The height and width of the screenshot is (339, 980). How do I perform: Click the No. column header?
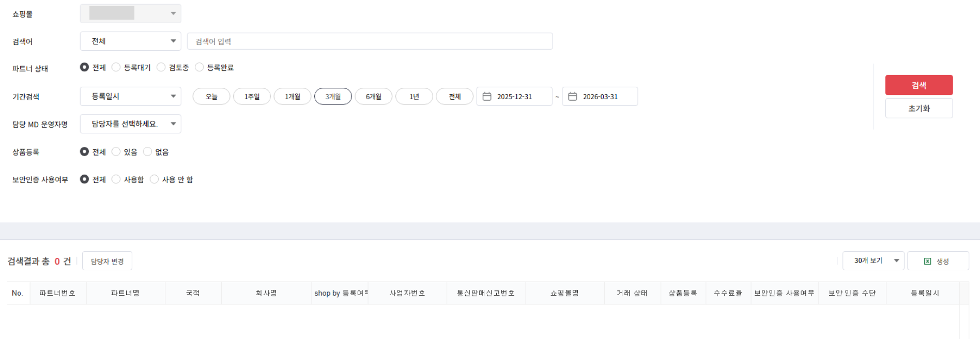18,293
